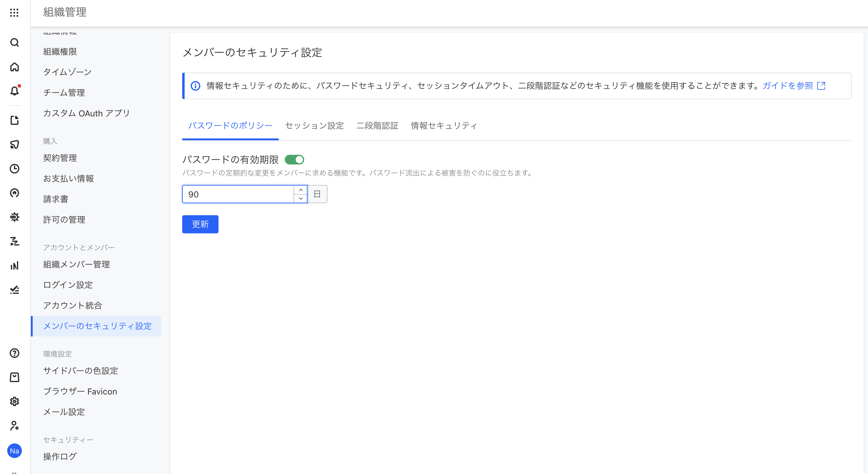Viewport: 868px width, 474px height.
Task: Decrease expiry days with down arrow
Action: pos(301,199)
